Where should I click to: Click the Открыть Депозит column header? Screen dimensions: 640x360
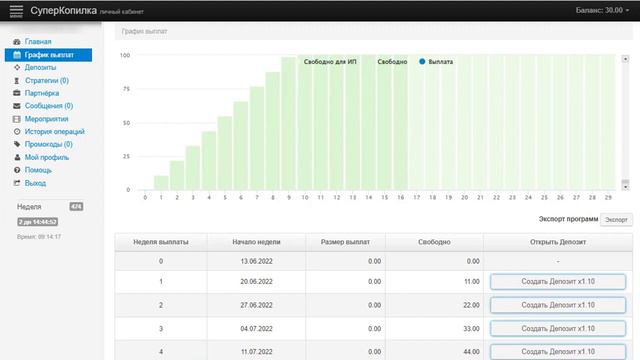pos(558,242)
